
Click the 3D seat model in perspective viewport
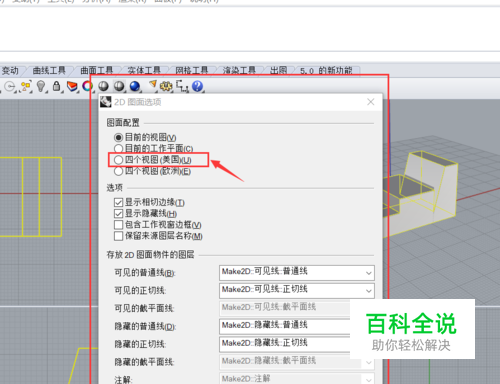coord(420,193)
